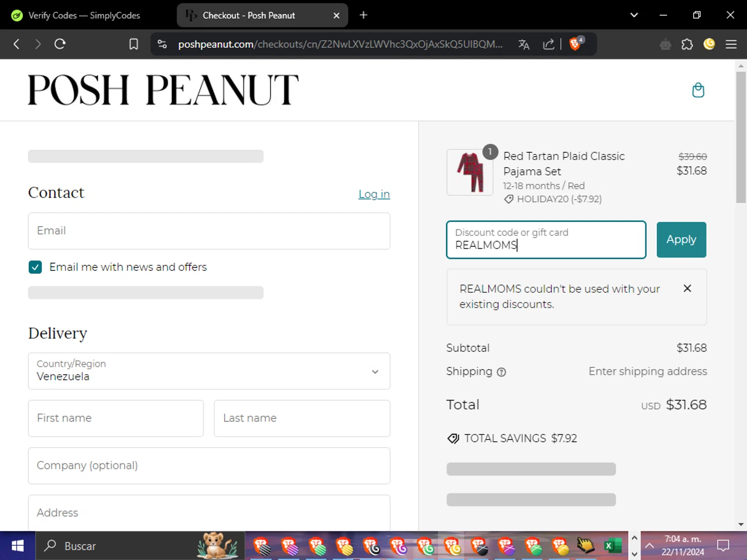Click Red Tartan Plaid Classic Pajama Set title
Viewport: 747px width, 560px height.
pos(564,164)
